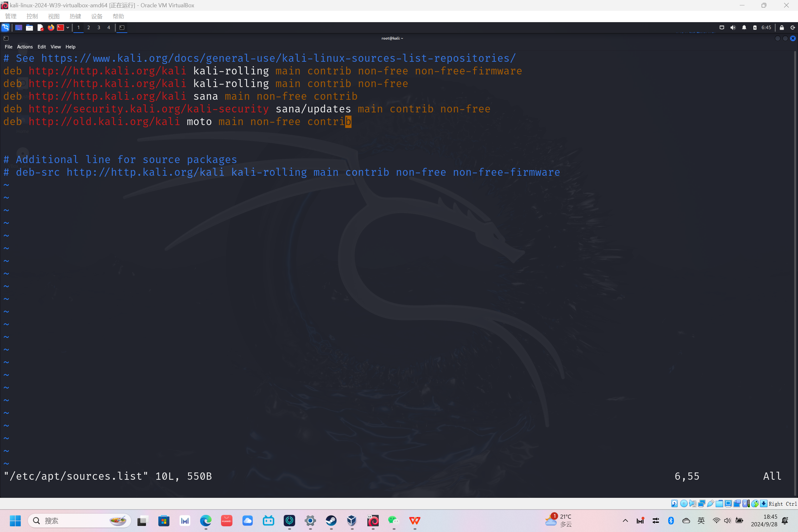Image resolution: width=798 pixels, height=532 pixels.
Task: Expand the Windows hidden tray icons chevron
Action: pyautogui.click(x=625, y=521)
